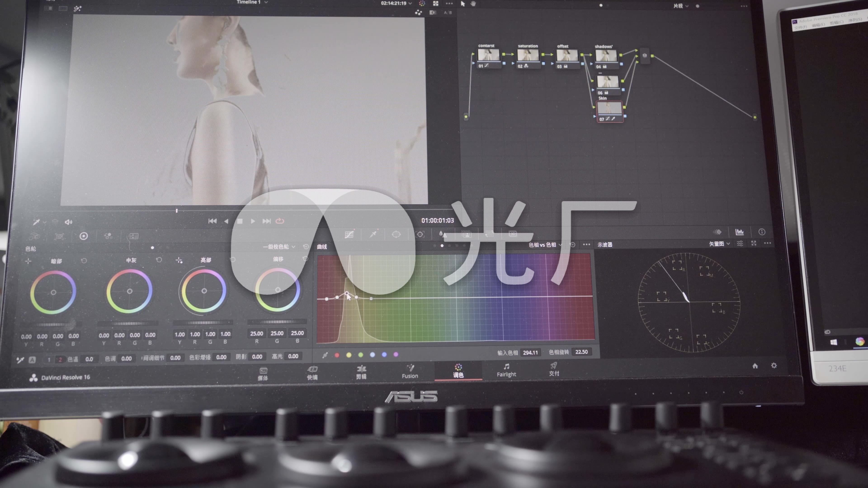Toggle the A/B highlight mode
Image resolution: width=868 pixels, height=488 pixels.
[448, 12]
